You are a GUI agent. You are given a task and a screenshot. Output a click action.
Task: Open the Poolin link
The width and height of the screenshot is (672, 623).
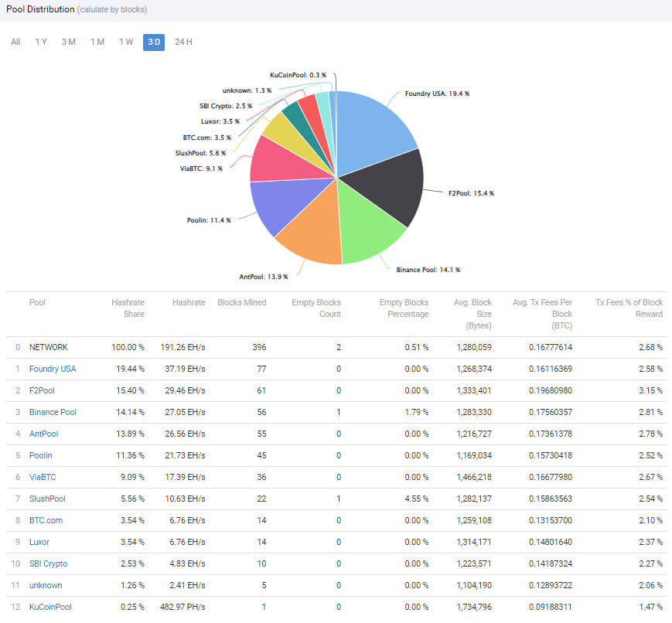point(41,455)
